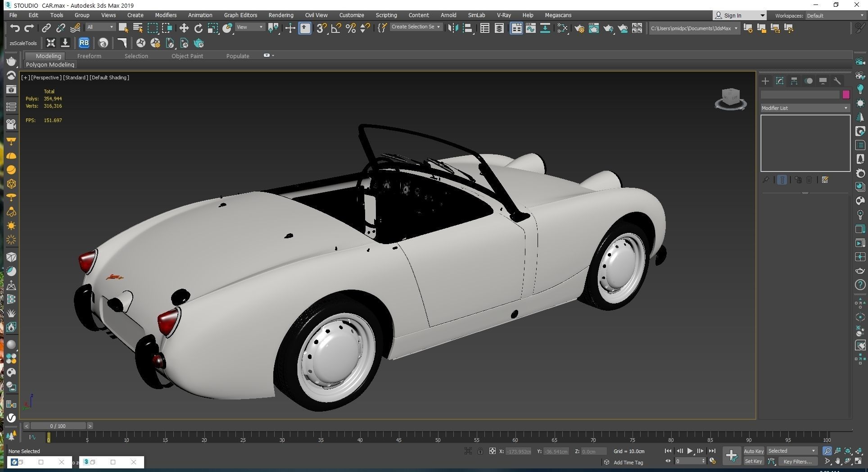
Task: Open the Graph Editors menu
Action: click(241, 15)
